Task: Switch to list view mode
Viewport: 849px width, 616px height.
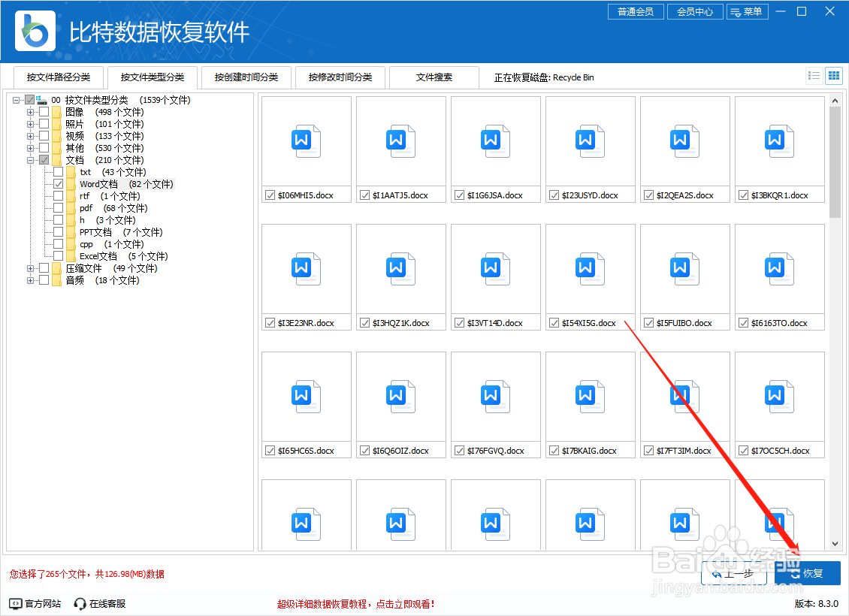Action: [x=814, y=75]
